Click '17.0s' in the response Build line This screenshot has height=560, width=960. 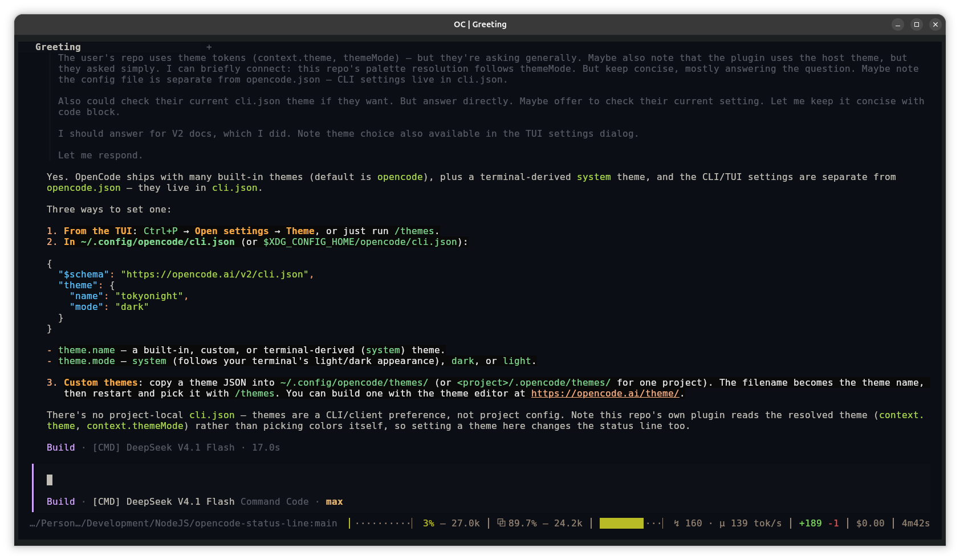266,448
